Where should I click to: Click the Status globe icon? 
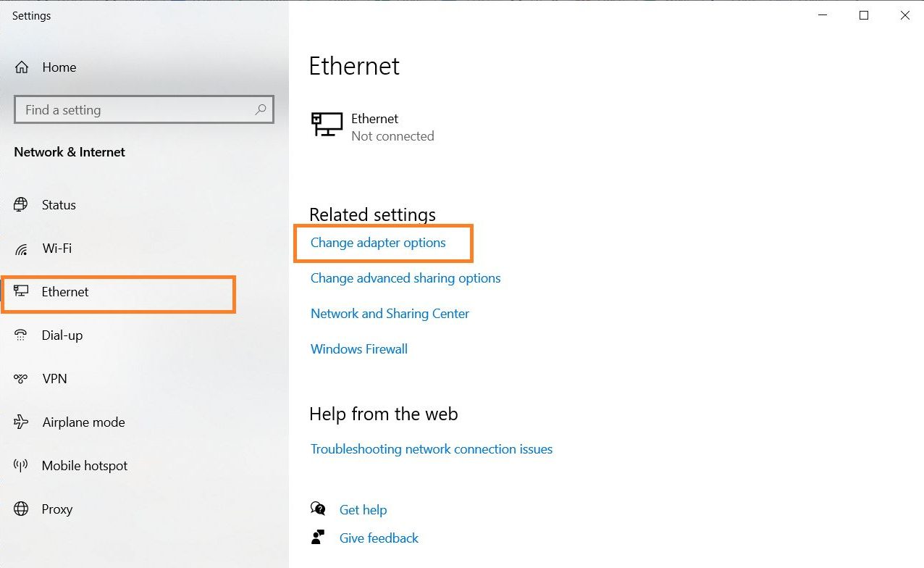(21, 205)
